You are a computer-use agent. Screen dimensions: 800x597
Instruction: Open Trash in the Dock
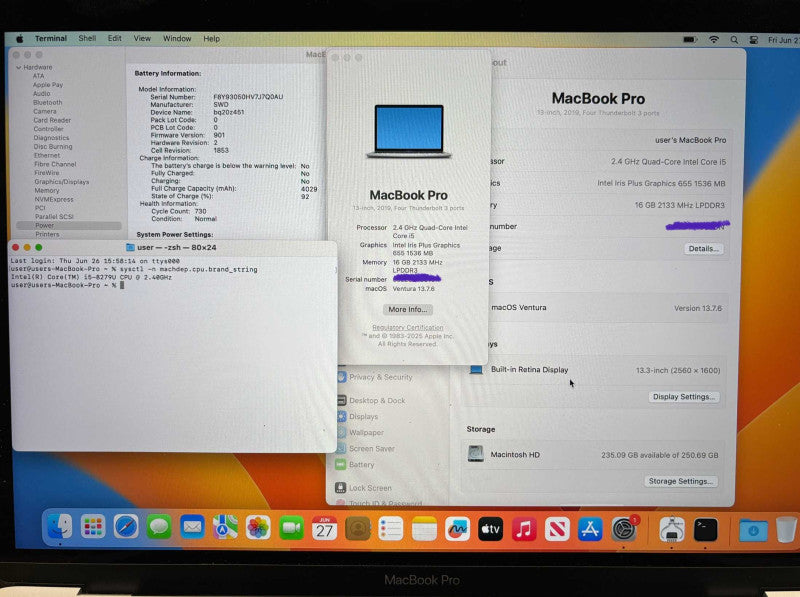click(786, 530)
